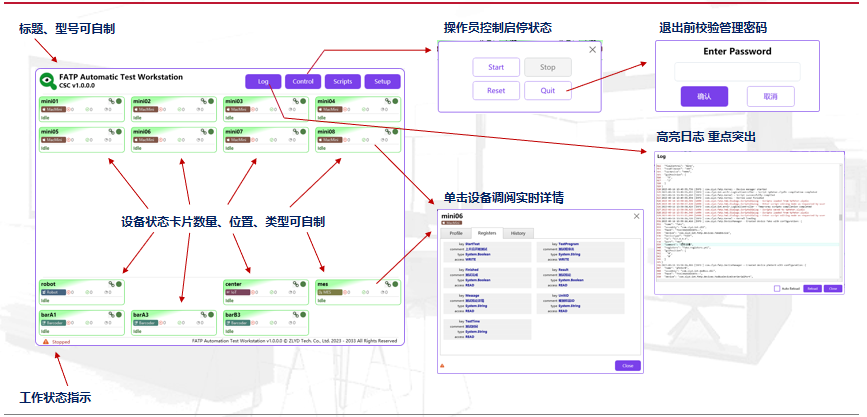867x417 pixels.
Task: Click the Robot type badge on robot card
Action: (x=53, y=292)
